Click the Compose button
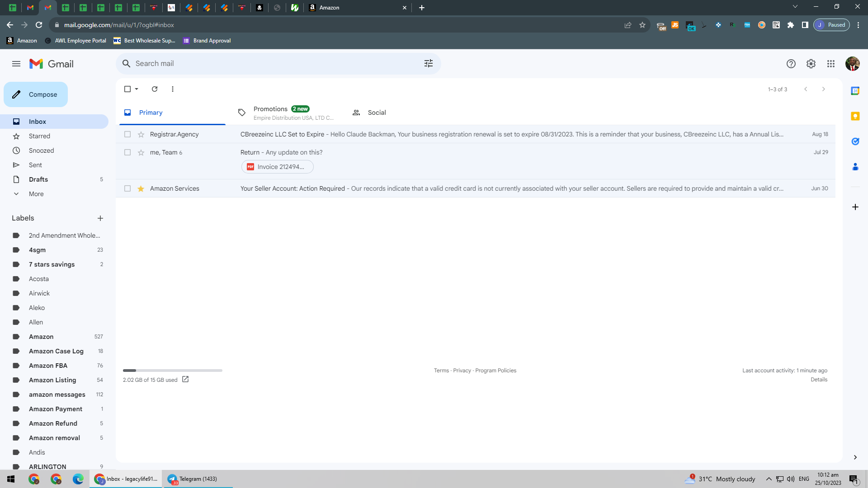This screenshot has width=868, height=488. point(36,94)
